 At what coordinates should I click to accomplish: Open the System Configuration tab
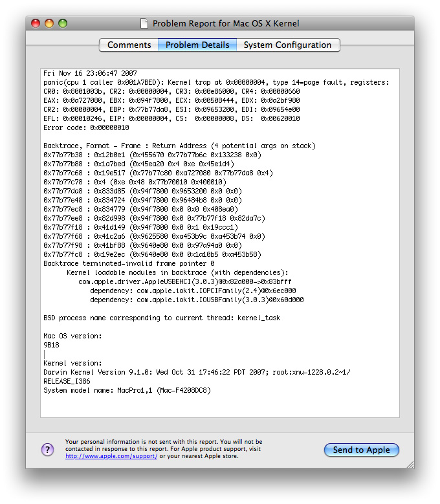(288, 45)
